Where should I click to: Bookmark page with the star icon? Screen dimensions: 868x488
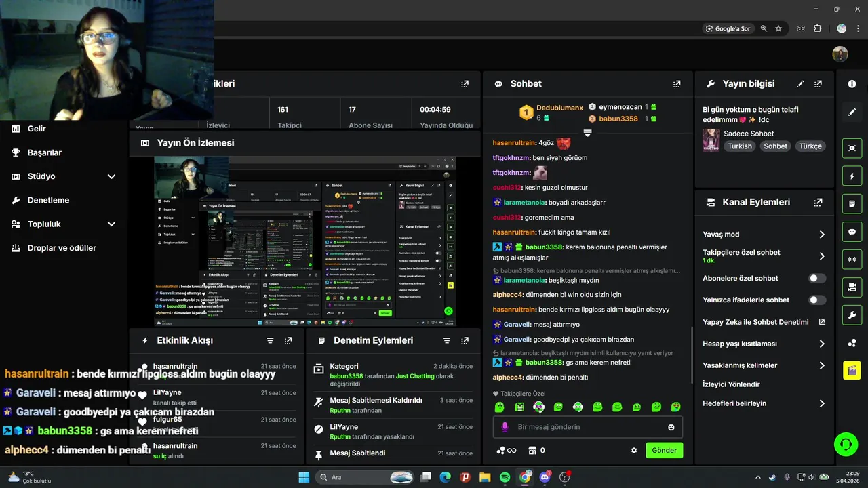(778, 28)
